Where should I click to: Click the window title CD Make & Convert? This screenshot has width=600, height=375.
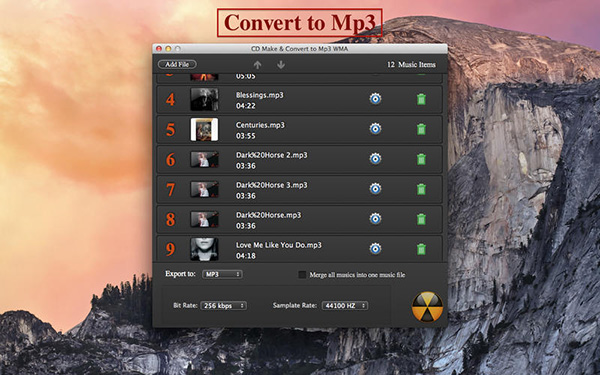299,49
